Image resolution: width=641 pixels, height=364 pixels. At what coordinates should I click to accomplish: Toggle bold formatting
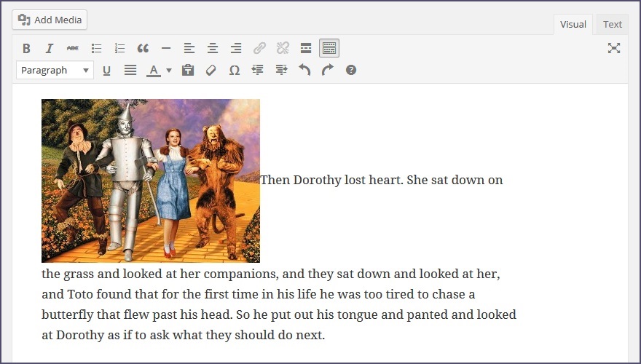[26, 49]
